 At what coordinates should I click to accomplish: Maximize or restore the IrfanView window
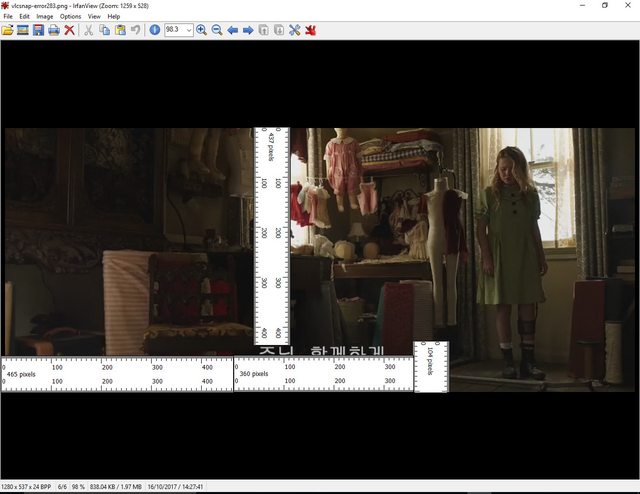coord(605,5)
